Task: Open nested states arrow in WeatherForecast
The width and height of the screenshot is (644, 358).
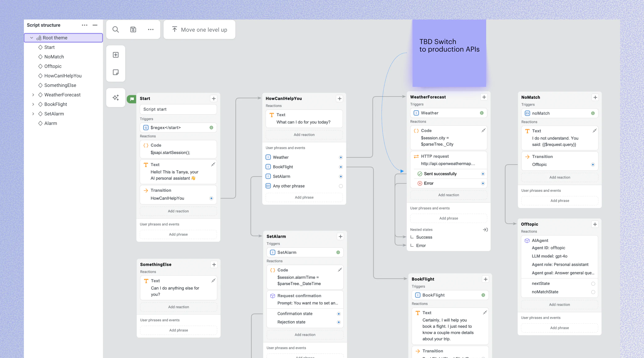Action: (x=485, y=230)
